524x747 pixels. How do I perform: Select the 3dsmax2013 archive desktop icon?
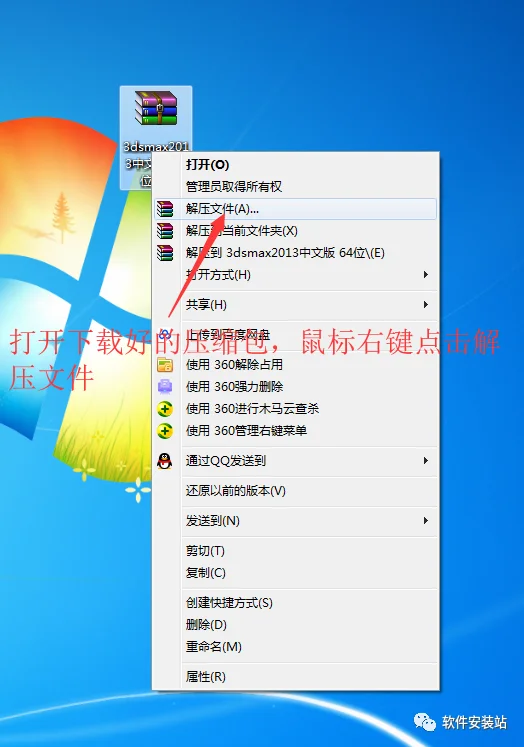pyautogui.click(x=156, y=138)
